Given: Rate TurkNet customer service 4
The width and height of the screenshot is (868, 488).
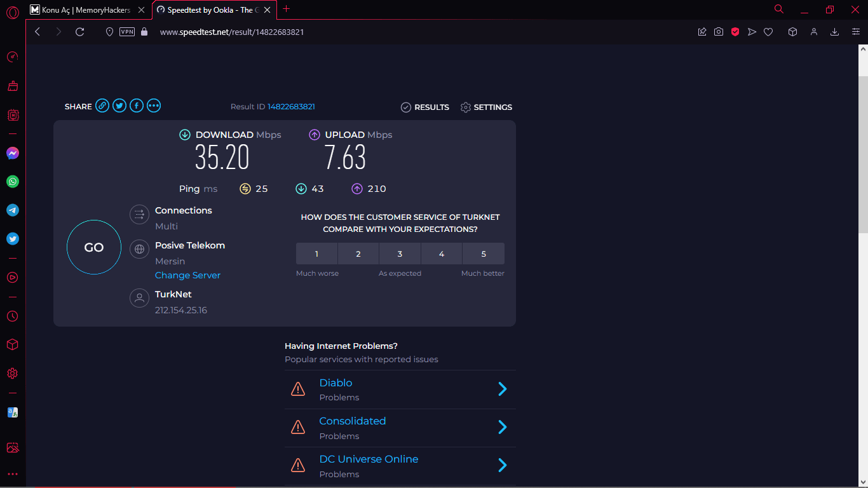Looking at the screenshot, I should [x=442, y=254].
